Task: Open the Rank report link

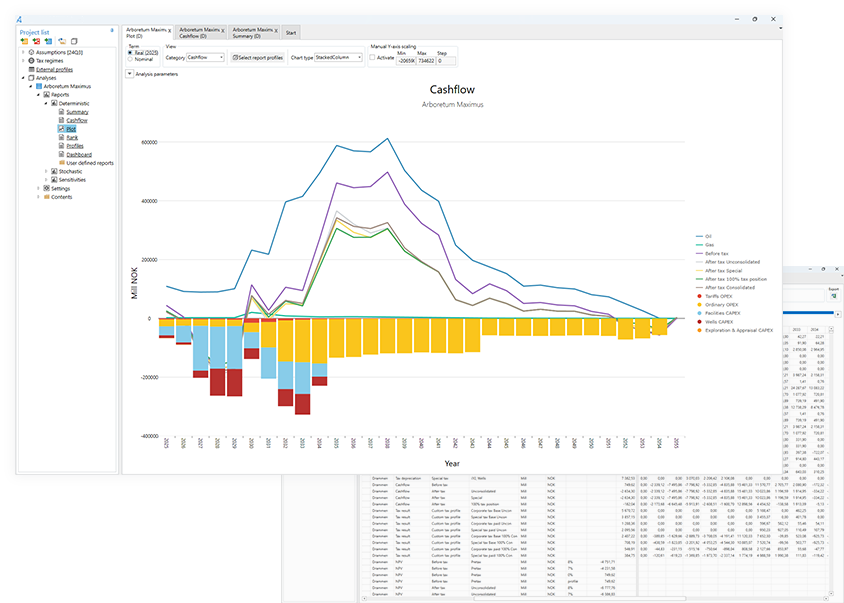Action: [71, 137]
